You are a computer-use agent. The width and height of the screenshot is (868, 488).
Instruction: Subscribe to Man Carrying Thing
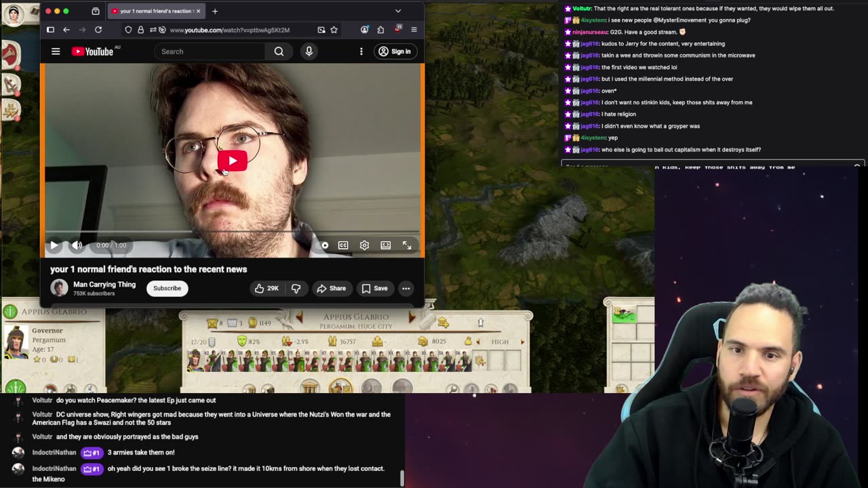point(167,288)
